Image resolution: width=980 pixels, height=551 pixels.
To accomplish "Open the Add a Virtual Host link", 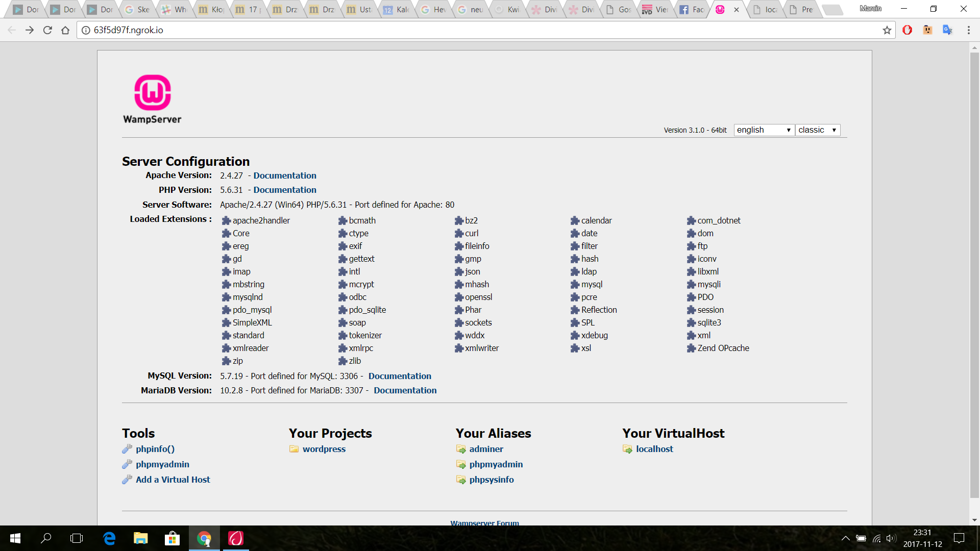I will tap(173, 480).
